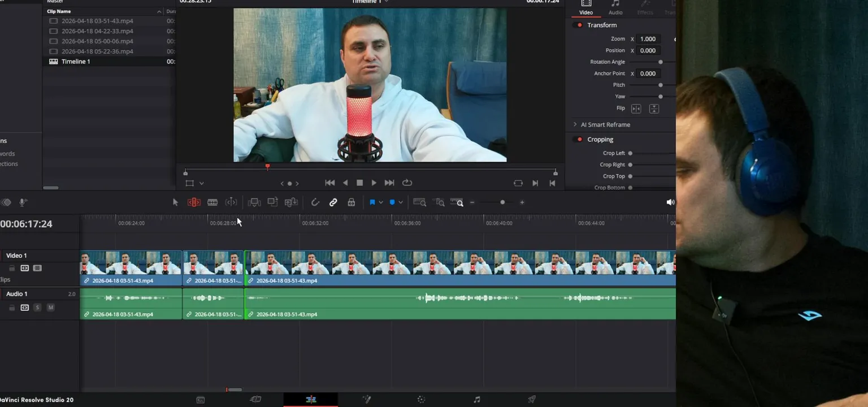Click the Overwrite Clip icon
The image size is (868, 407).
(272, 202)
